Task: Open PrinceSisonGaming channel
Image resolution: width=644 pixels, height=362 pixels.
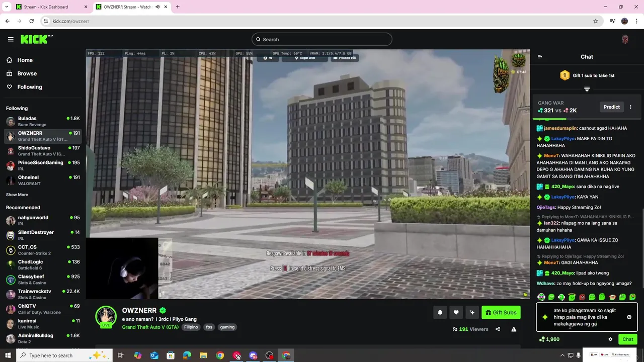Action: point(43,165)
